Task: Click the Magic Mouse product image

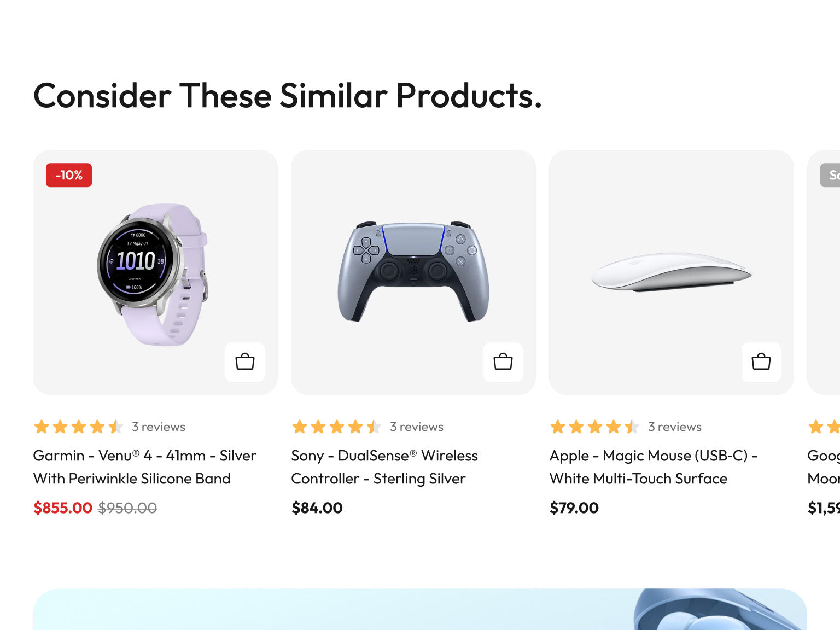Action: pyautogui.click(x=672, y=272)
